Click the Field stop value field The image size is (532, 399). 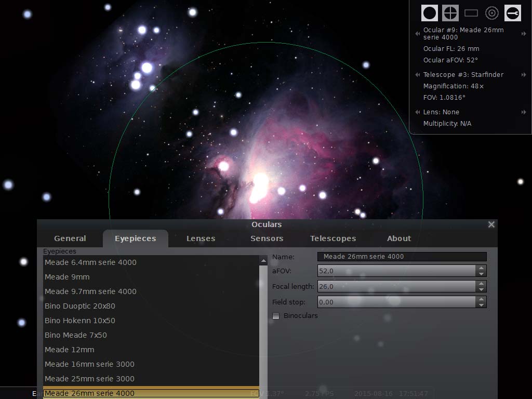[396, 302]
